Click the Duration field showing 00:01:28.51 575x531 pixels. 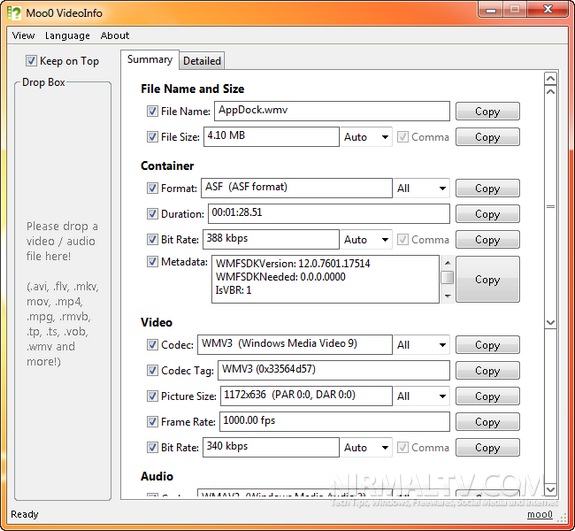(x=329, y=214)
